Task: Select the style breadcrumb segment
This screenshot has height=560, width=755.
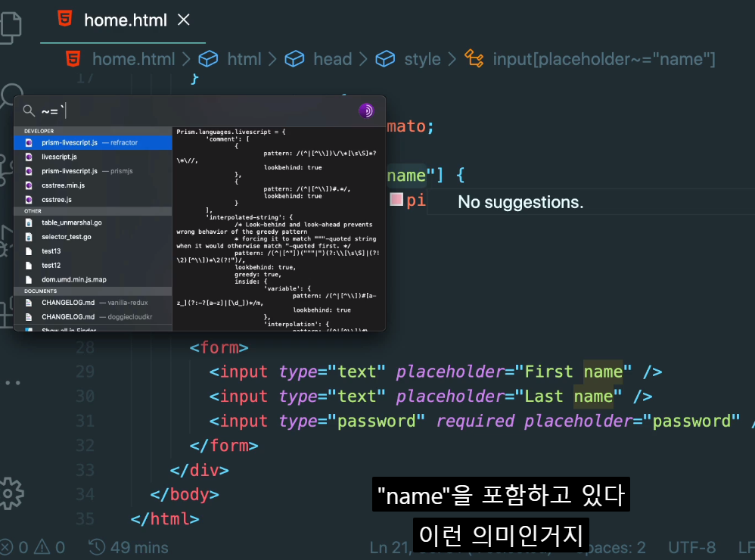Action: click(x=422, y=59)
